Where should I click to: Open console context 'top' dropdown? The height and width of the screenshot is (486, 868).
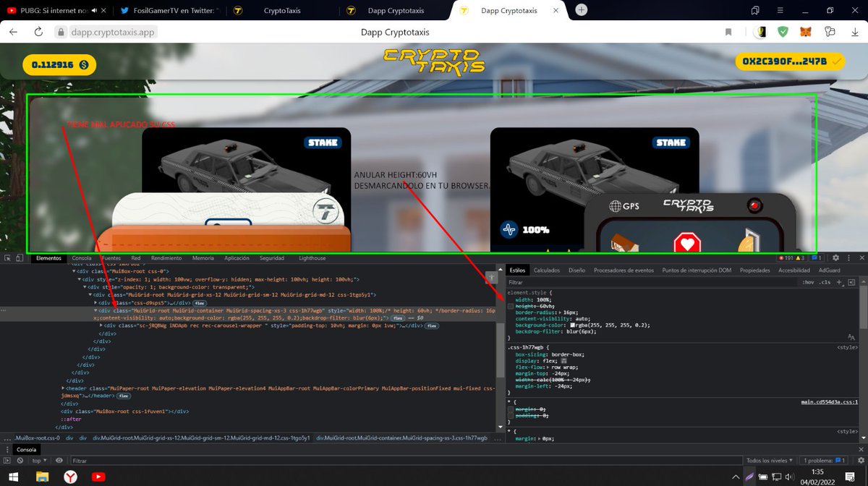click(x=38, y=461)
